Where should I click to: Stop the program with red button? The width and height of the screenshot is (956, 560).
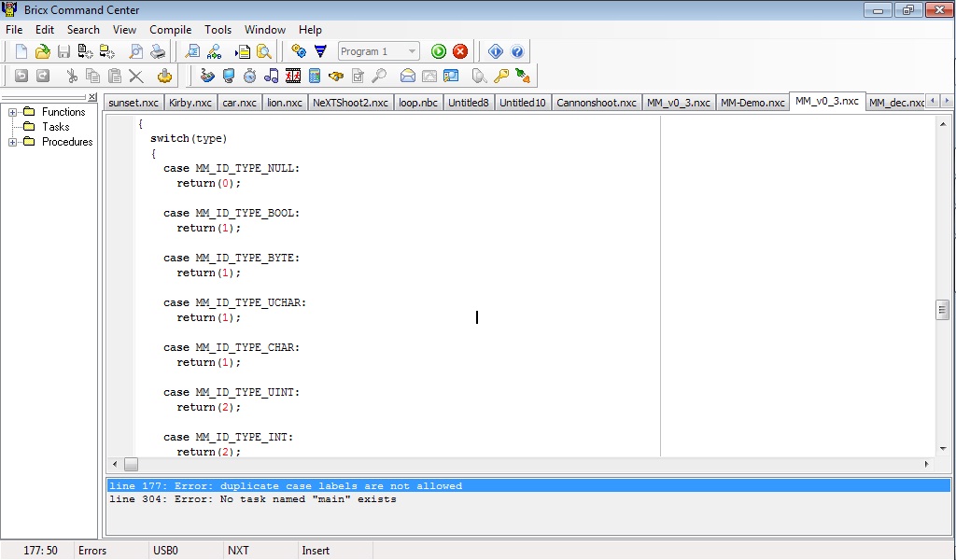[x=460, y=52]
